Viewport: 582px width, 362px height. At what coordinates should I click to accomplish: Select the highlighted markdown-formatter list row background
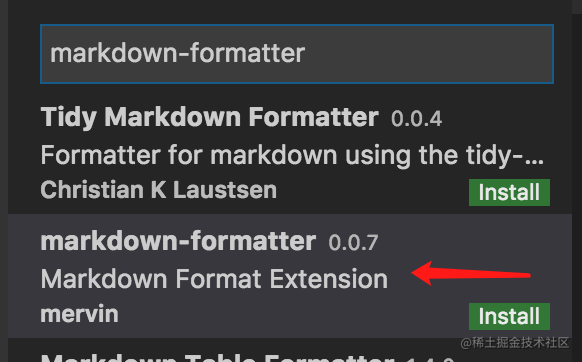point(290,276)
